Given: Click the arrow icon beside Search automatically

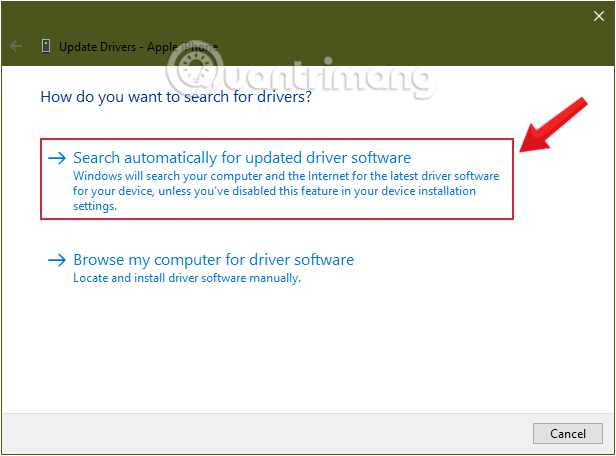Looking at the screenshot, I should 57,158.
